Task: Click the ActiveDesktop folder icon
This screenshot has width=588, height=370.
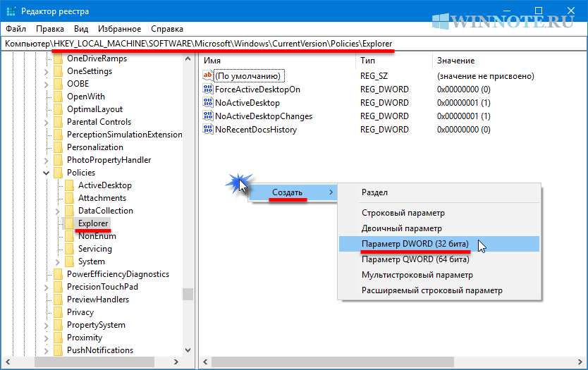Action: [69, 185]
